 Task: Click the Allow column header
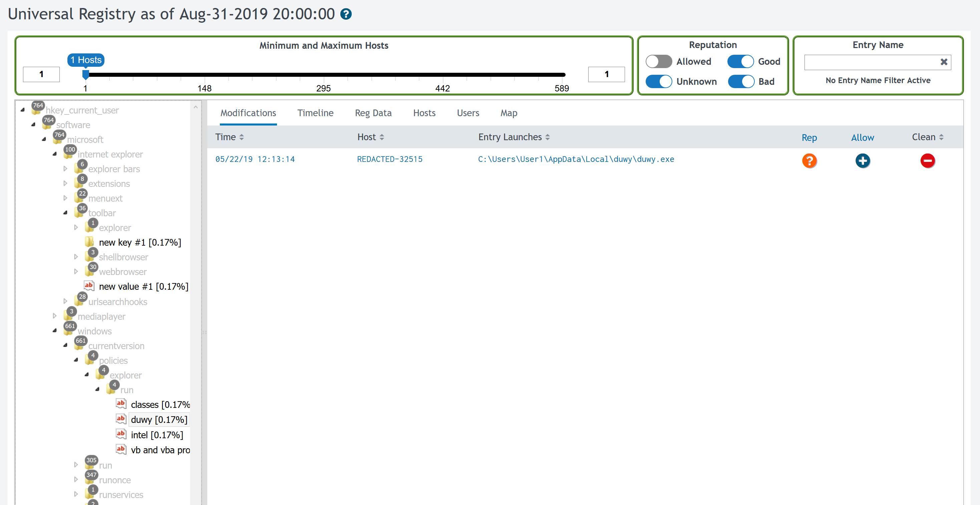pyautogui.click(x=863, y=138)
